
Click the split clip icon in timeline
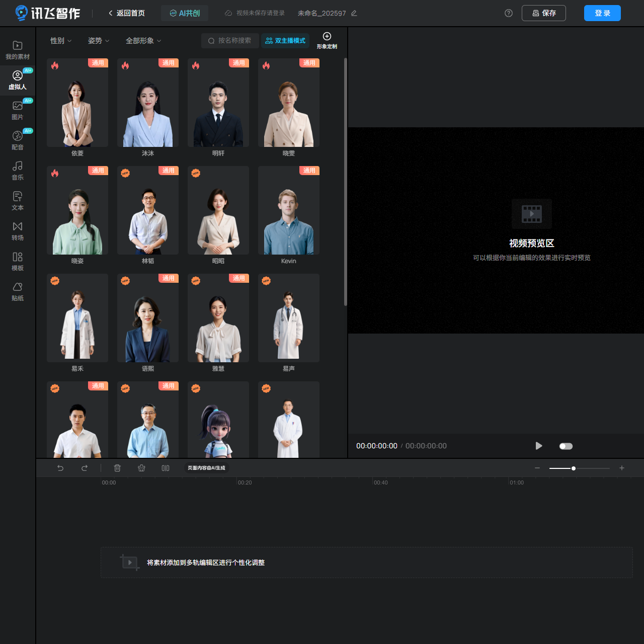pyautogui.click(x=166, y=468)
